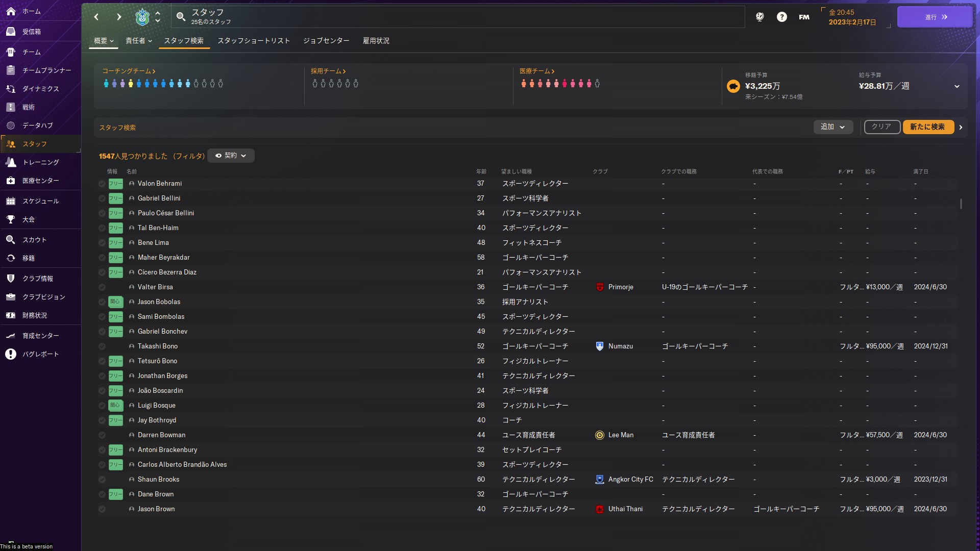Open バグレポート in sidebar

40,354
